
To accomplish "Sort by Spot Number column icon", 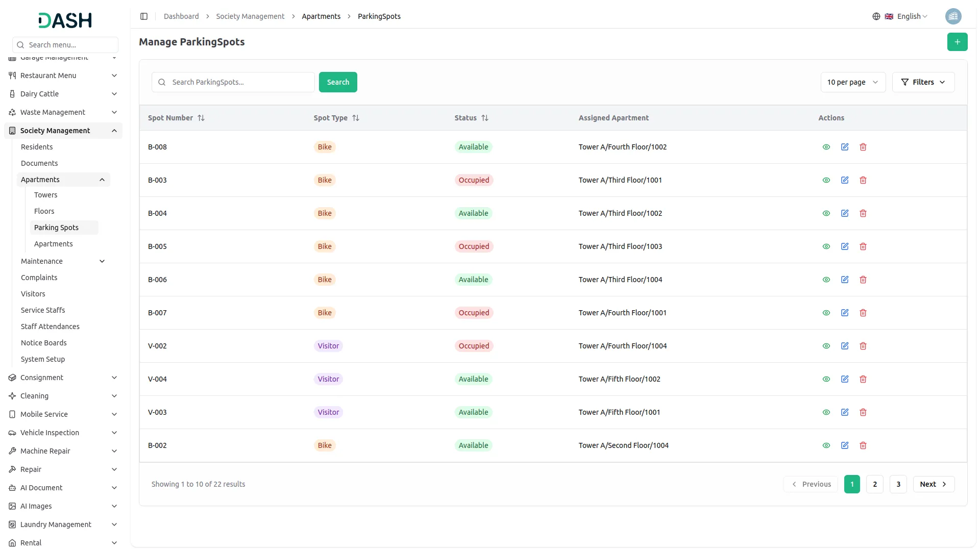I will click(201, 118).
